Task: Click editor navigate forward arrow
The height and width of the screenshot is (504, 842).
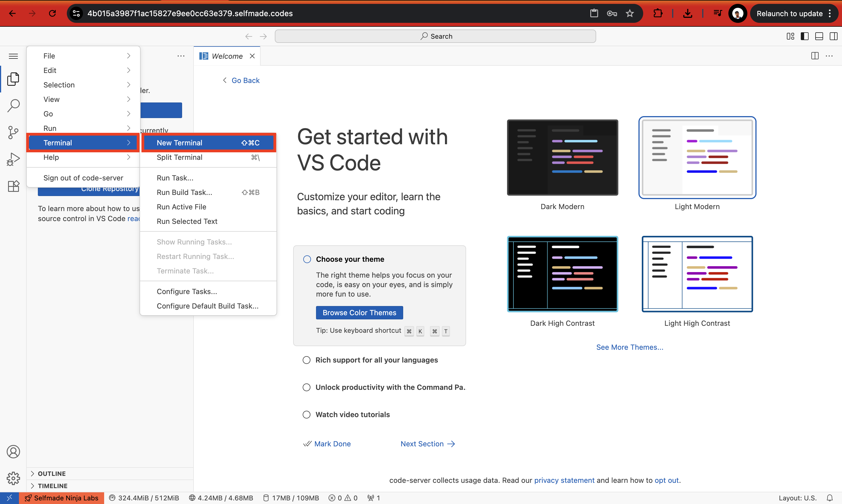Action: click(x=263, y=36)
